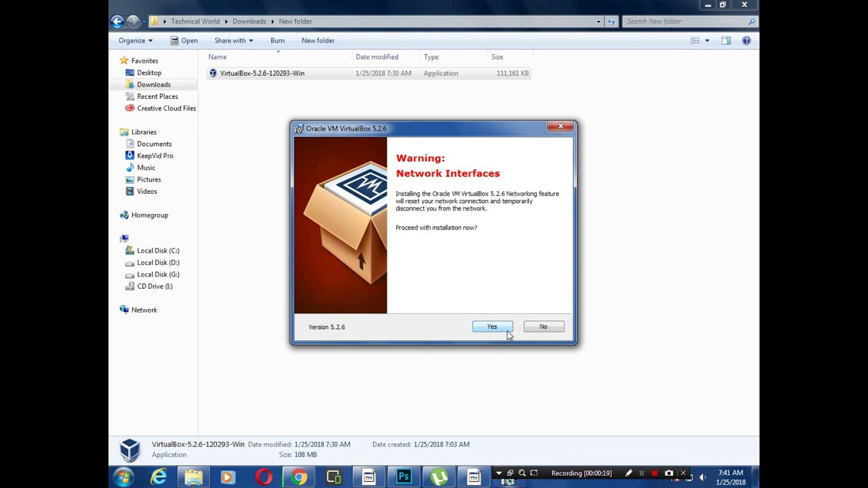The width and height of the screenshot is (868, 488).
Task: Open Explorer help icon
Action: [x=747, y=41]
